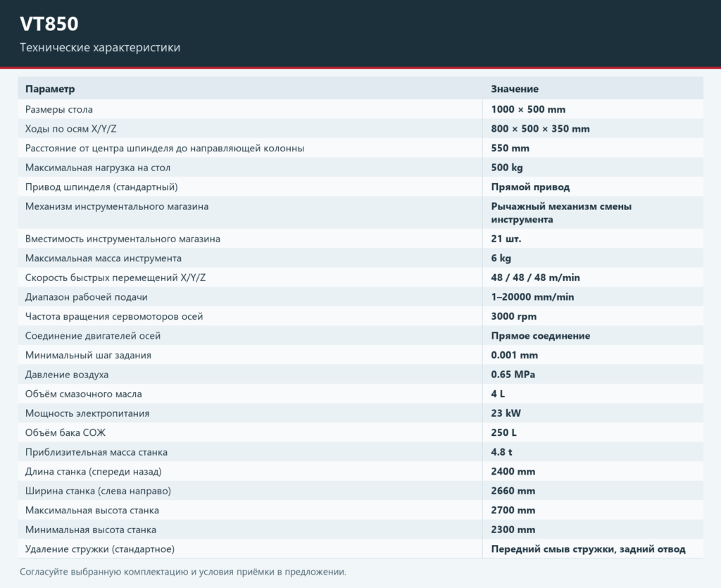This screenshot has width=721, height=588.
Task: Click the 'Параметр' column header
Action: 50,89
